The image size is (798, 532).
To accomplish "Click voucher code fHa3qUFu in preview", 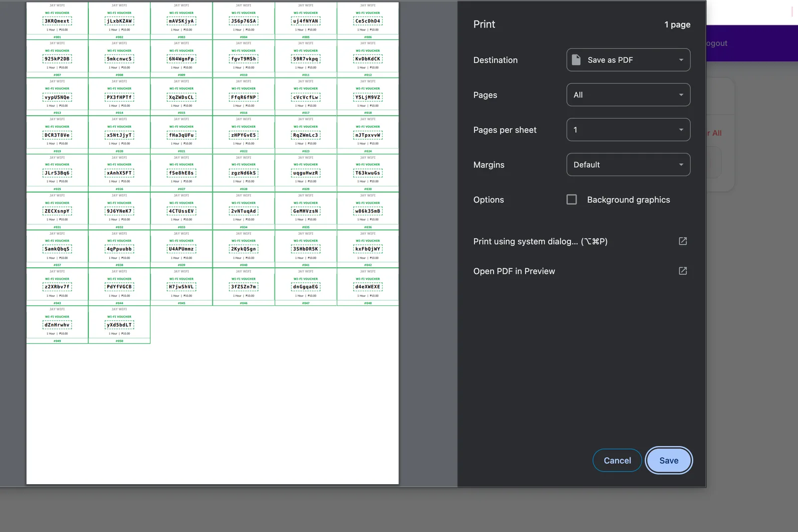I will 182,135.
